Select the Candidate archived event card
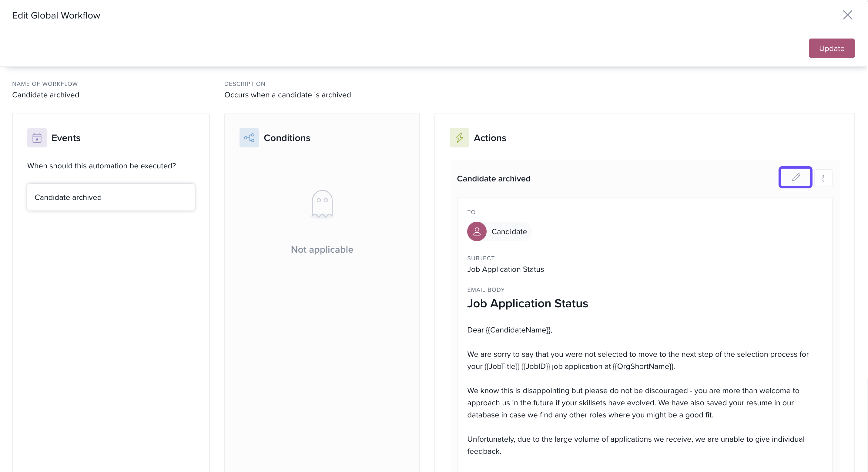Viewport: 868px width, 472px height. pos(111,197)
